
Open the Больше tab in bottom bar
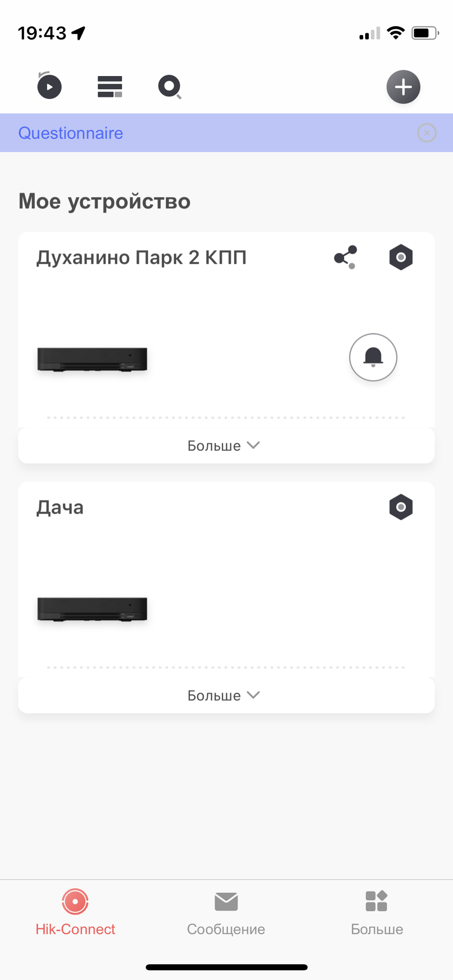pos(377,912)
